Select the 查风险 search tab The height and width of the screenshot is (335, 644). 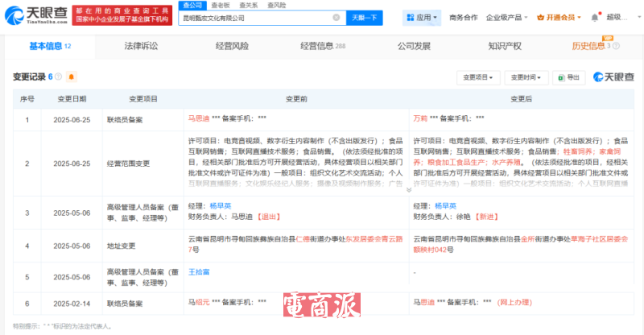[x=276, y=6]
